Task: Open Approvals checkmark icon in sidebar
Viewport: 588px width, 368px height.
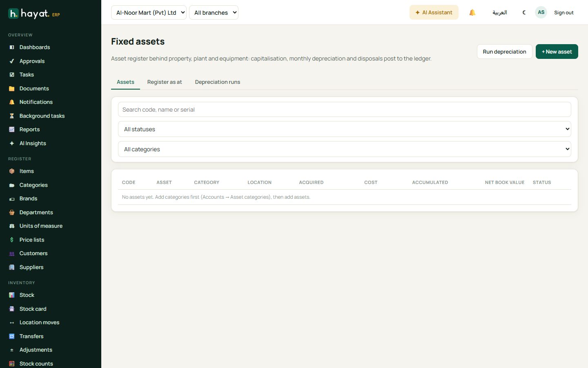Action: (x=12, y=61)
